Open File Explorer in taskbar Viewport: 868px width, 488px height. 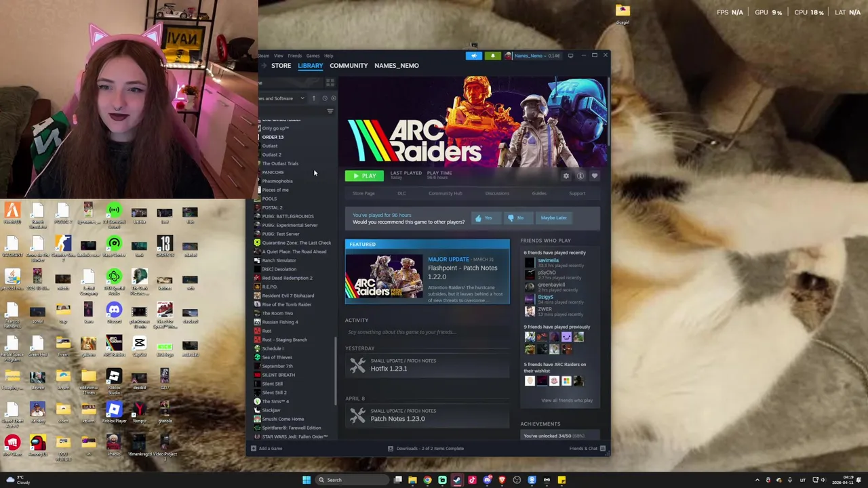412,480
